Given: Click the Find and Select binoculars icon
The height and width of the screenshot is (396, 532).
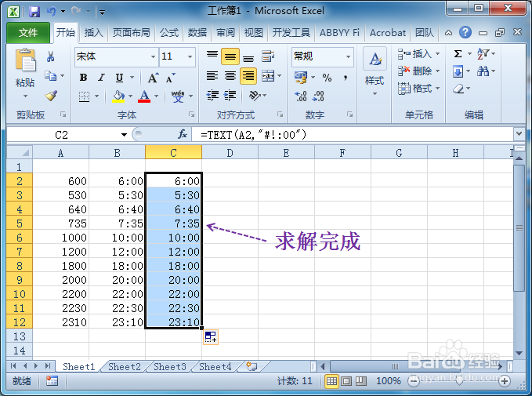Looking at the screenshot, I should (x=483, y=71).
